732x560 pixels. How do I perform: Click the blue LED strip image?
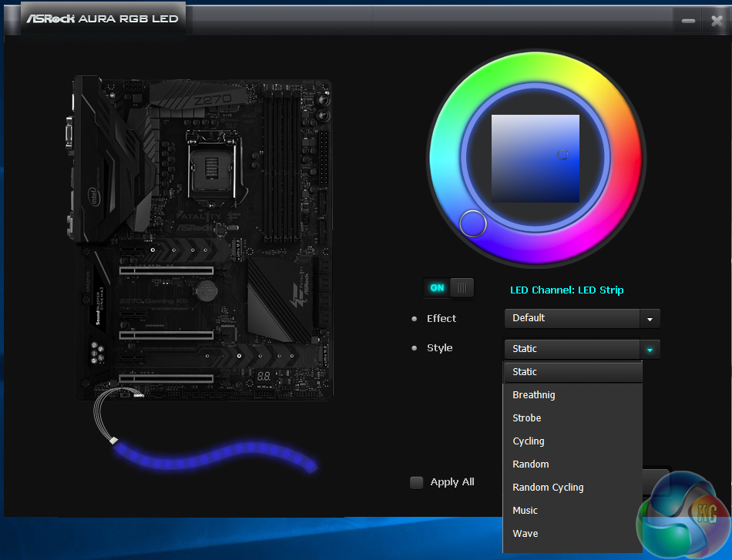click(216, 457)
